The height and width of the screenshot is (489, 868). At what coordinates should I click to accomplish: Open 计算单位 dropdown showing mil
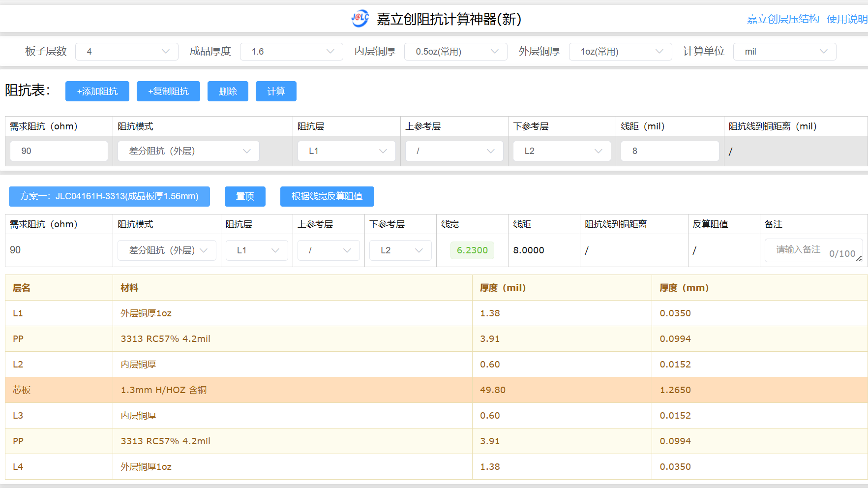785,52
